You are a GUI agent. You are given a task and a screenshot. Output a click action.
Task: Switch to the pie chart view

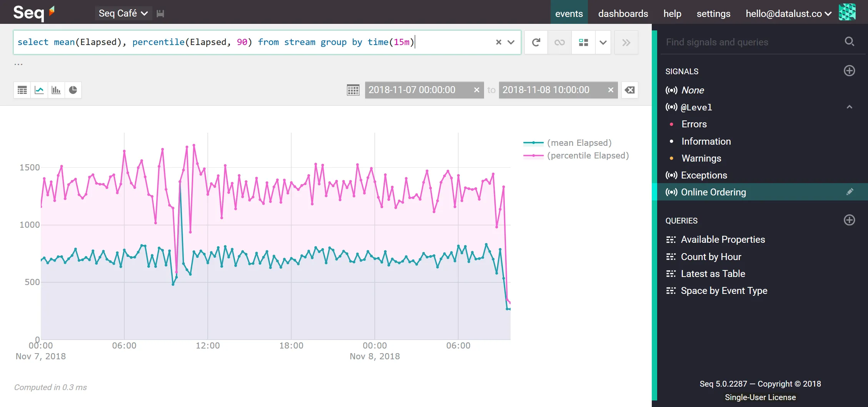tap(73, 90)
